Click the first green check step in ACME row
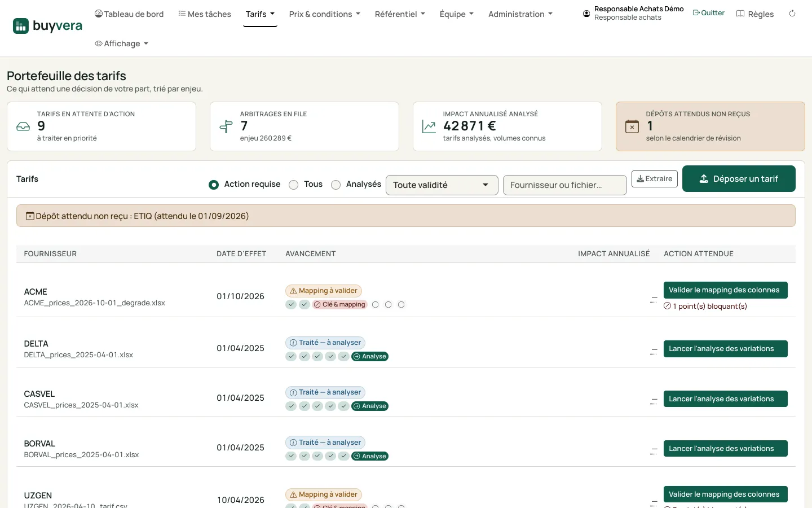 pos(291,305)
